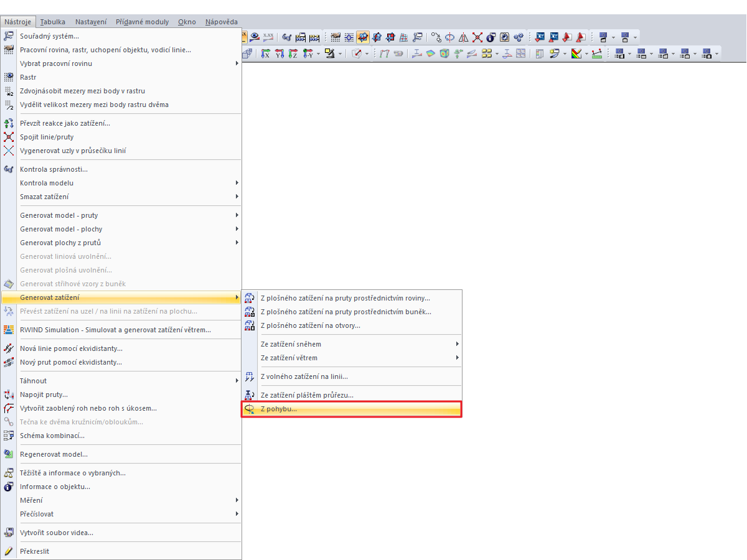
Task: Toggle the hand-on-grid work plane icon
Action: pyautogui.click(x=336, y=37)
